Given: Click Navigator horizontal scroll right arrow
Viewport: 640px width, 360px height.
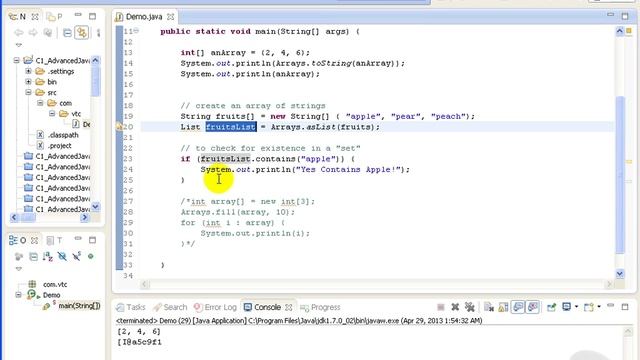Looking at the screenshot, I should point(84,218).
